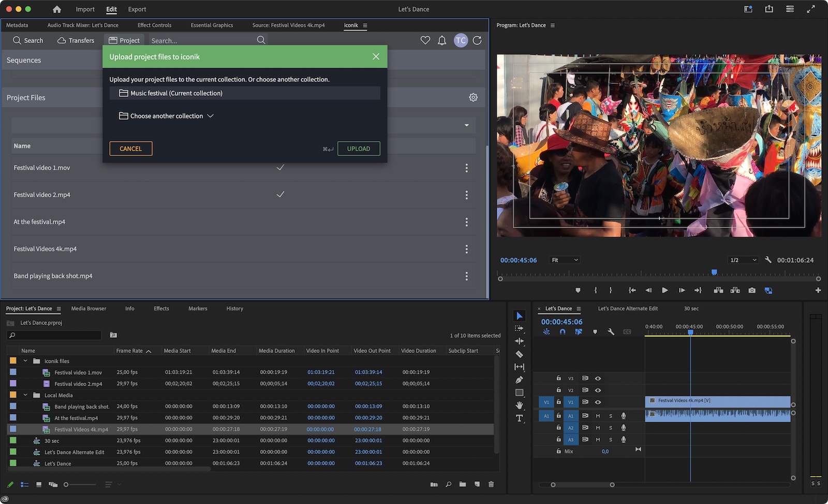Screen dimensions: 828x504
Task: Click the project panel icon size slider
Action: (x=66, y=484)
